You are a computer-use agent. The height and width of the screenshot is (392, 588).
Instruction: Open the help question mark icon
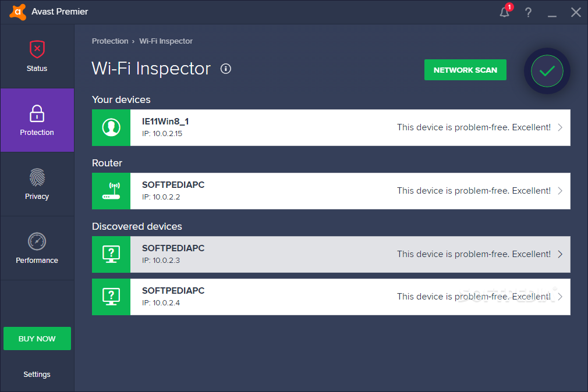pos(528,12)
